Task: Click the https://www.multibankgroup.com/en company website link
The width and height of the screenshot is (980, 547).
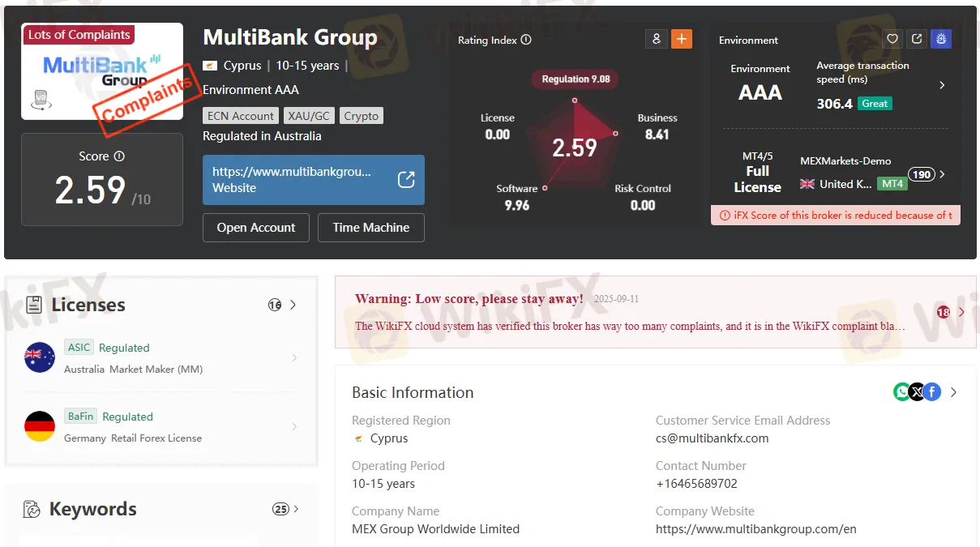Action: click(756, 529)
